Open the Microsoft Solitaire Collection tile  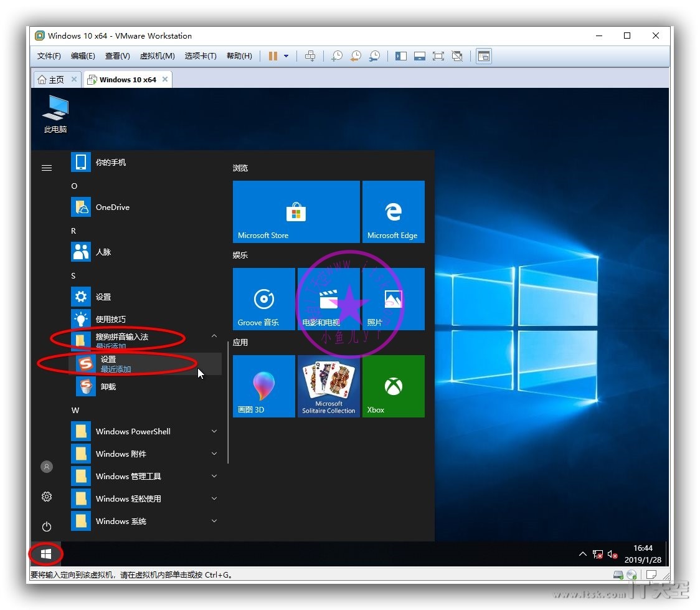click(329, 386)
